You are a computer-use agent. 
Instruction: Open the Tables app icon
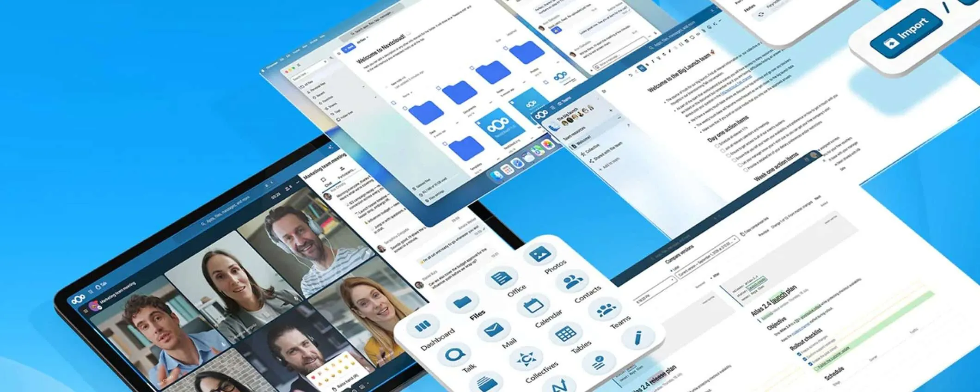[x=565, y=334]
